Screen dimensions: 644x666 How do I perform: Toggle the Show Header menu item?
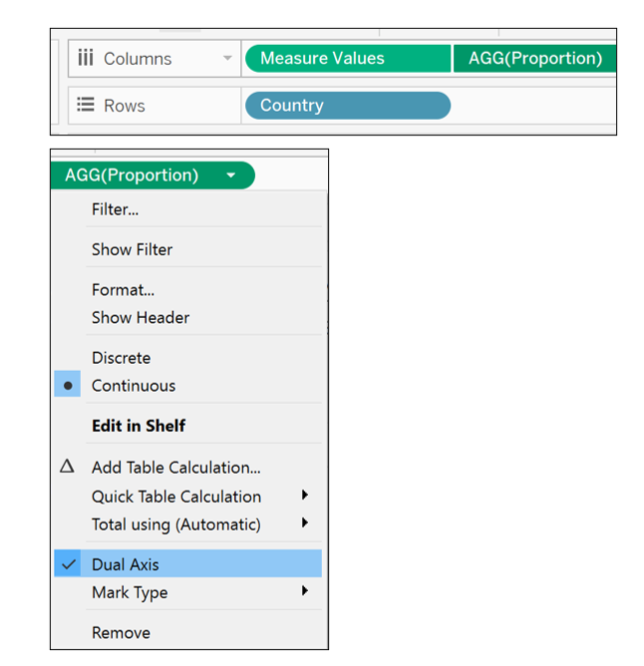pyautogui.click(x=141, y=318)
